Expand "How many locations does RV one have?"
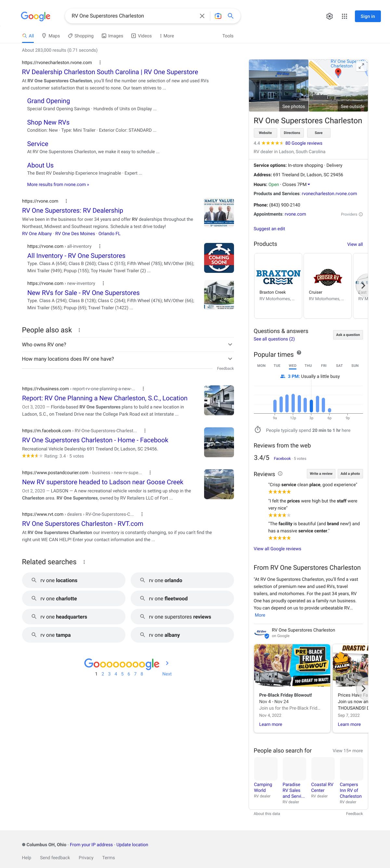The width and height of the screenshot is (390, 868). (230, 359)
